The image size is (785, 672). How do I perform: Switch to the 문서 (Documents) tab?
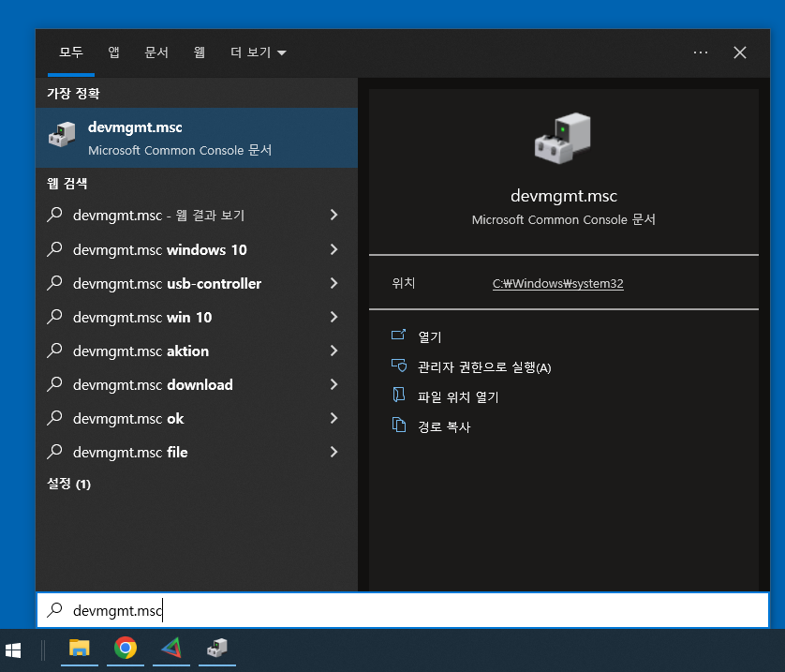tap(156, 52)
